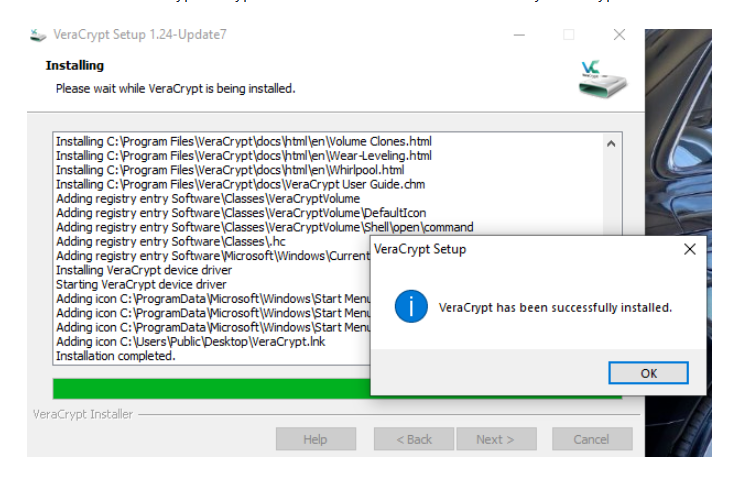Click the < Back button
The height and width of the screenshot is (494, 738).
(x=414, y=439)
